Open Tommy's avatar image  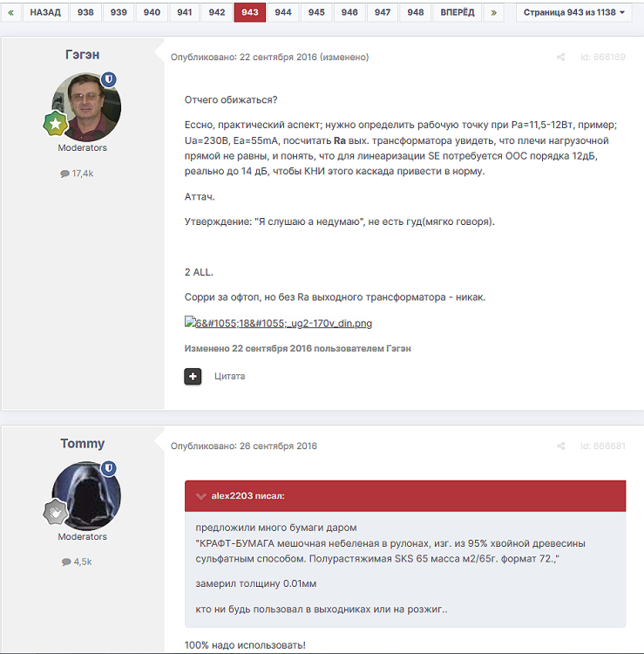pyautogui.click(x=85, y=495)
